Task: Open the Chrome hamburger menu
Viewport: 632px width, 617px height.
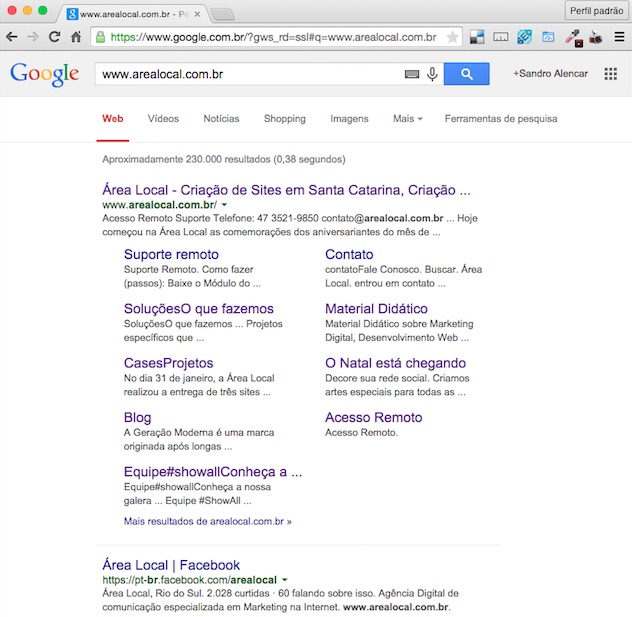Action: [x=619, y=37]
